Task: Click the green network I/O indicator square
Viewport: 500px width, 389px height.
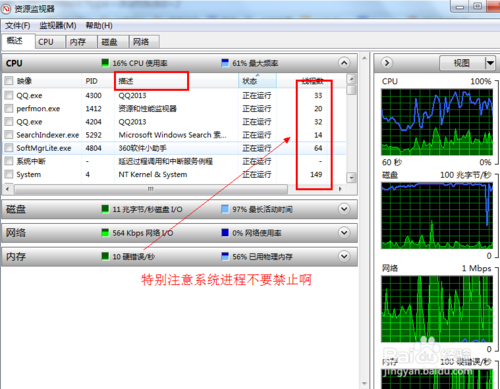Action: (x=105, y=233)
